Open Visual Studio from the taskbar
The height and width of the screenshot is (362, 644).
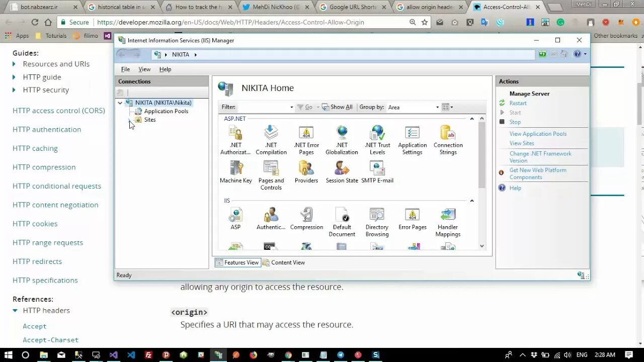[114, 354]
